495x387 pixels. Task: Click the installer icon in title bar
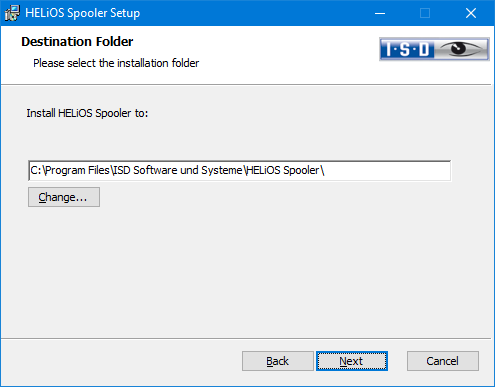pyautogui.click(x=12, y=13)
